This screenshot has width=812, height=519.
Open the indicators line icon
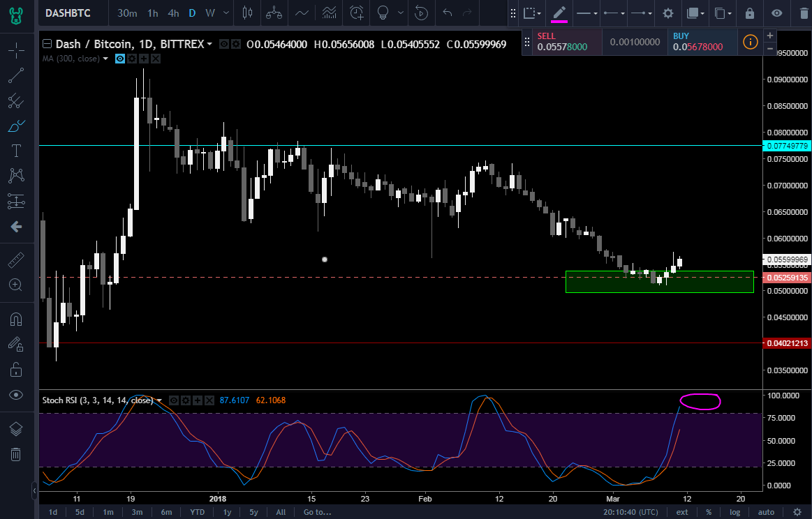coord(302,13)
